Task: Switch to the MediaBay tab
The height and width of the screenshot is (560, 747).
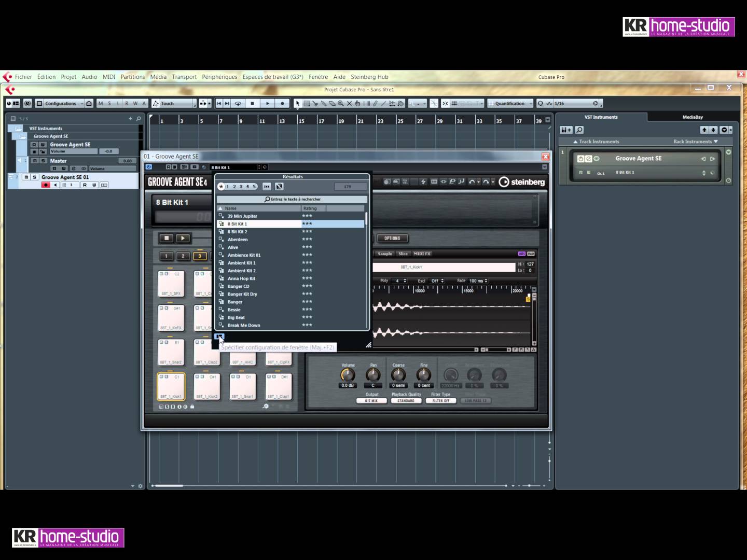Action: point(693,117)
